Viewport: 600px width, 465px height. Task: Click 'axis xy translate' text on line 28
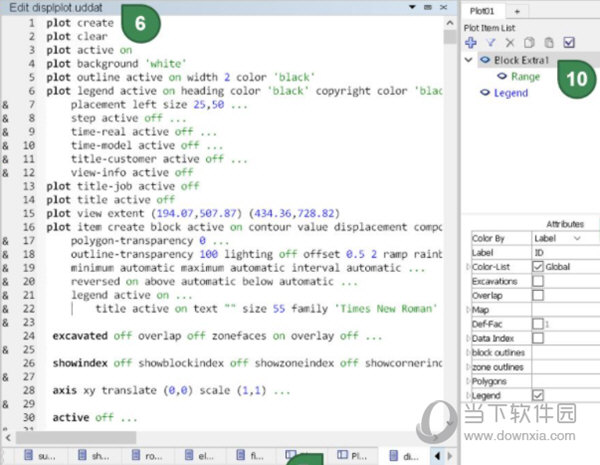pyautogui.click(x=104, y=390)
